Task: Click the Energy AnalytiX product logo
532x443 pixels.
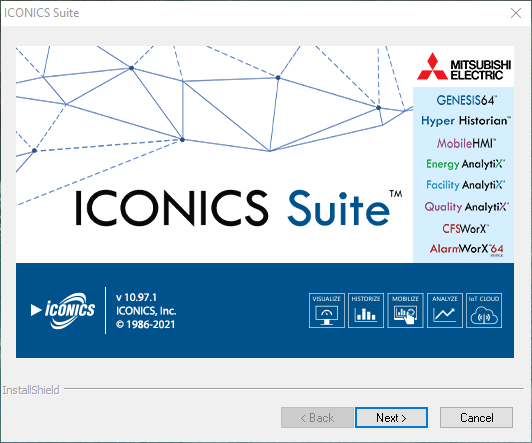Action: [x=466, y=164]
